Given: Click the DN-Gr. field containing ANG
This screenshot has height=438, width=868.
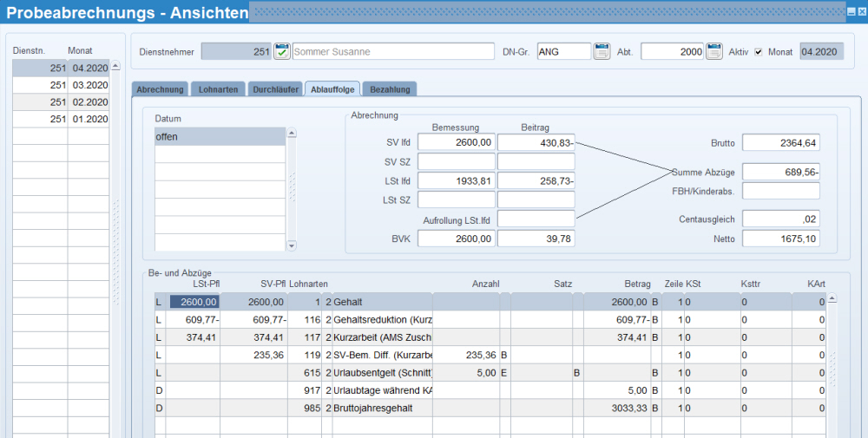Looking at the screenshot, I should (x=564, y=51).
